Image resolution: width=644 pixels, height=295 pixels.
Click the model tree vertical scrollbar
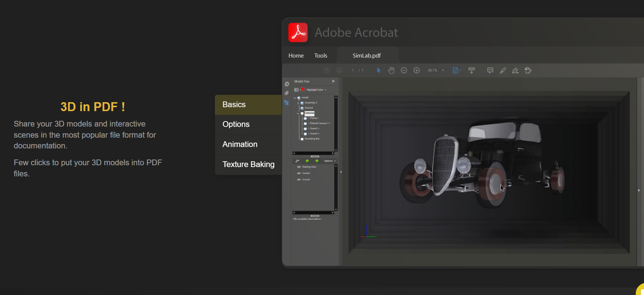pos(336,124)
